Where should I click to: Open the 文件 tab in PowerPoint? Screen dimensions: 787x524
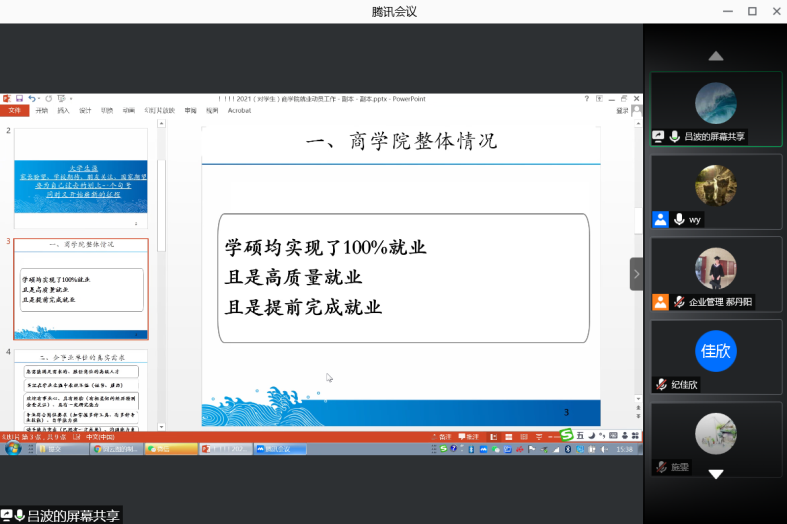[15, 110]
